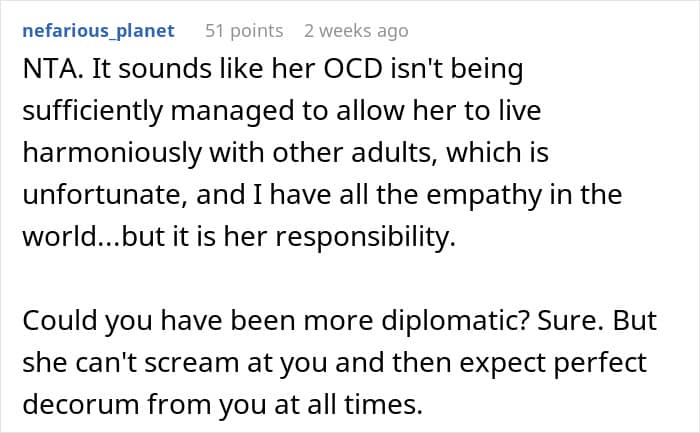Click the 2 weeks ago timestamp
The width and height of the screenshot is (700, 433).
coord(356,31)
